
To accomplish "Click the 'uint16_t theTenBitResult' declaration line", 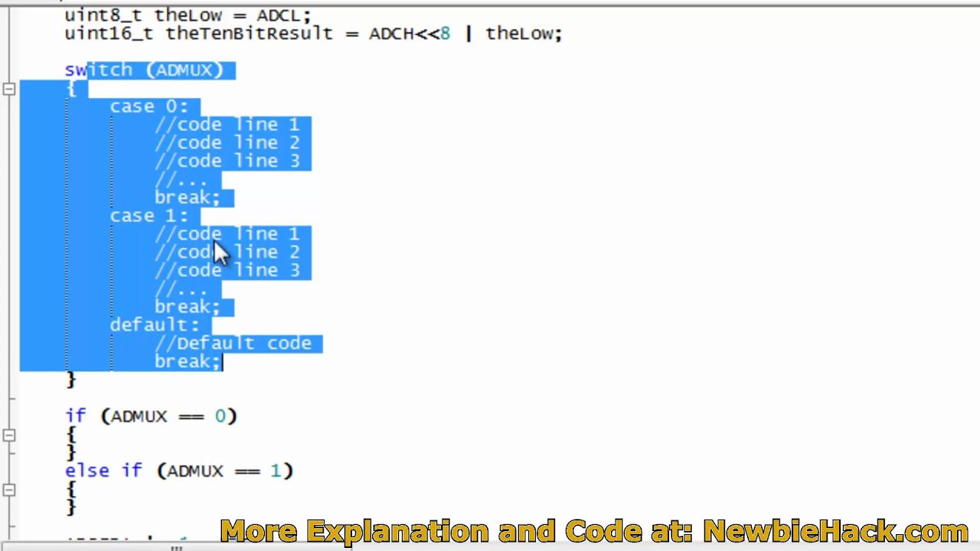I will coord(313,34).
